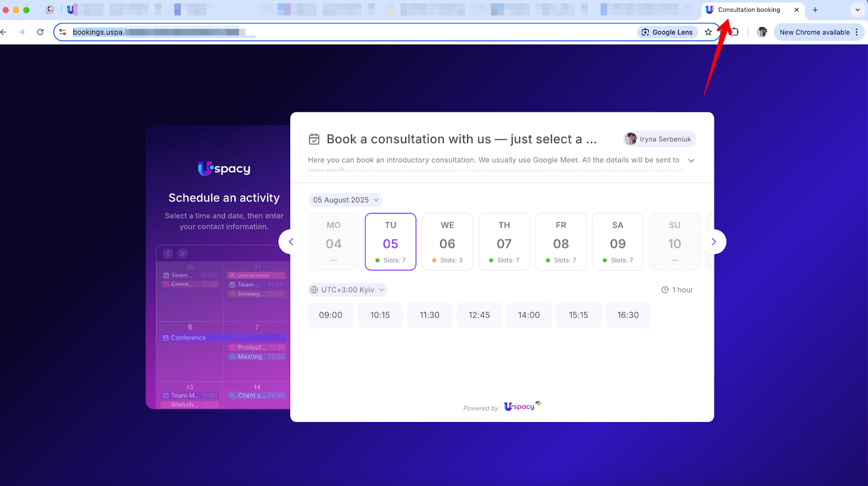Screen dimensions: 868x486
Task: Open Google Lens in address bar
Action: pyautogui.click(x=667, y=32)
